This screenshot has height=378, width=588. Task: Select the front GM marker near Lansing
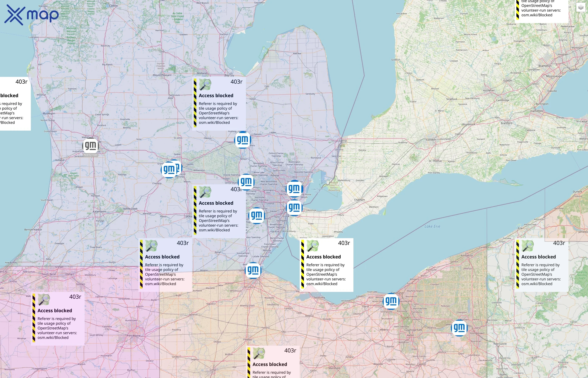[169, 170]
